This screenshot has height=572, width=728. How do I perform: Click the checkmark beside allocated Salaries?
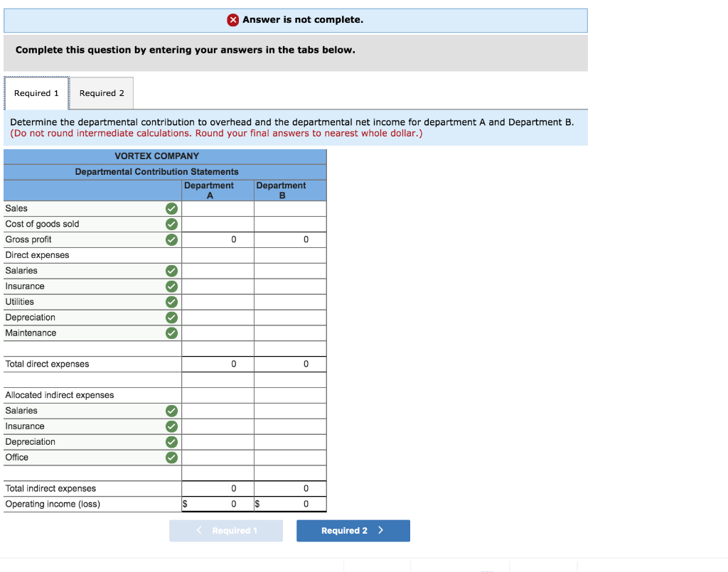pyautogui.click(x=171, y=411)
